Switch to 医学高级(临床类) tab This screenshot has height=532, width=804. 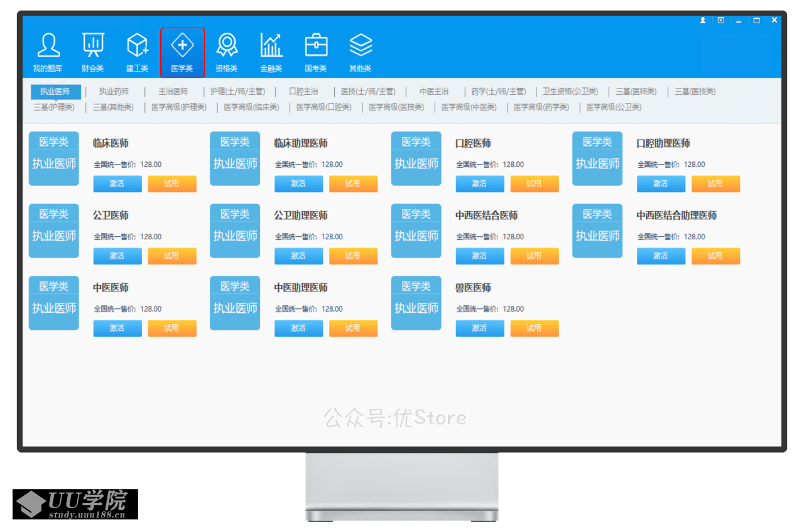(251, 107)
